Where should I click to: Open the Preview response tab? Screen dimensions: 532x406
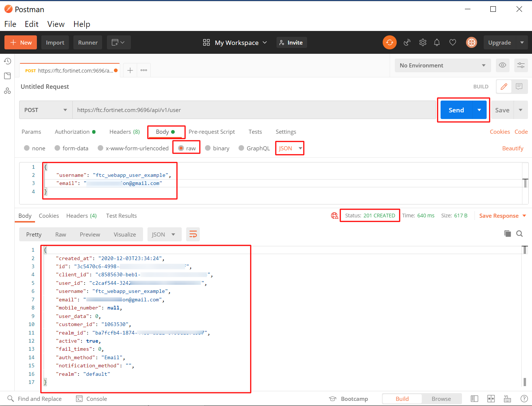pyautogui.click(x=90, y=234)
